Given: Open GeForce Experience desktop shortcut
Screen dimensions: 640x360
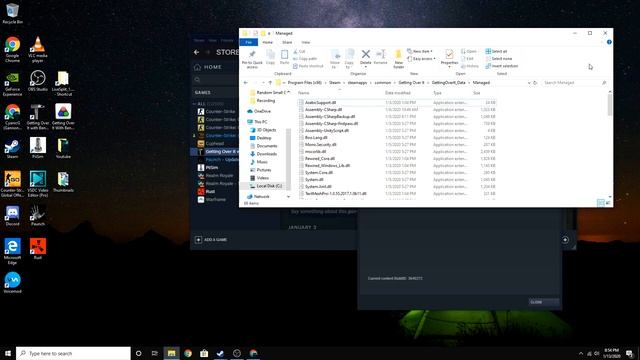Looking at the screenshot, I should pyautogui.click(x=12, y=84).
